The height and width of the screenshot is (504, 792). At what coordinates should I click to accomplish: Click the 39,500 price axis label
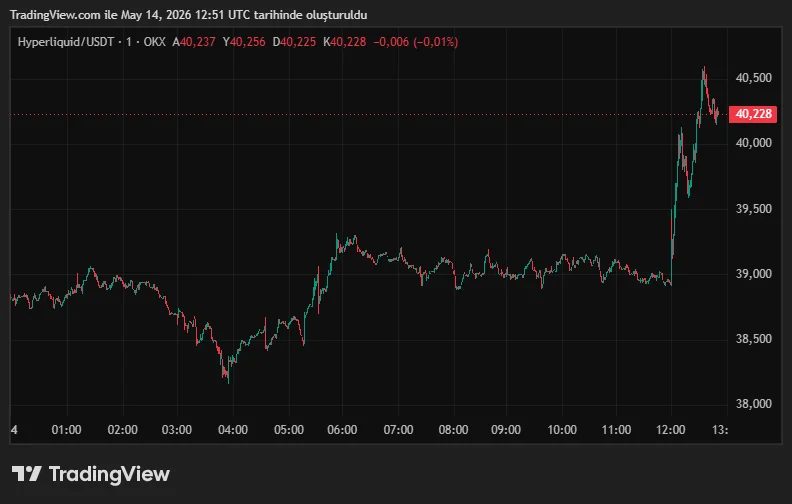(754, 209)
